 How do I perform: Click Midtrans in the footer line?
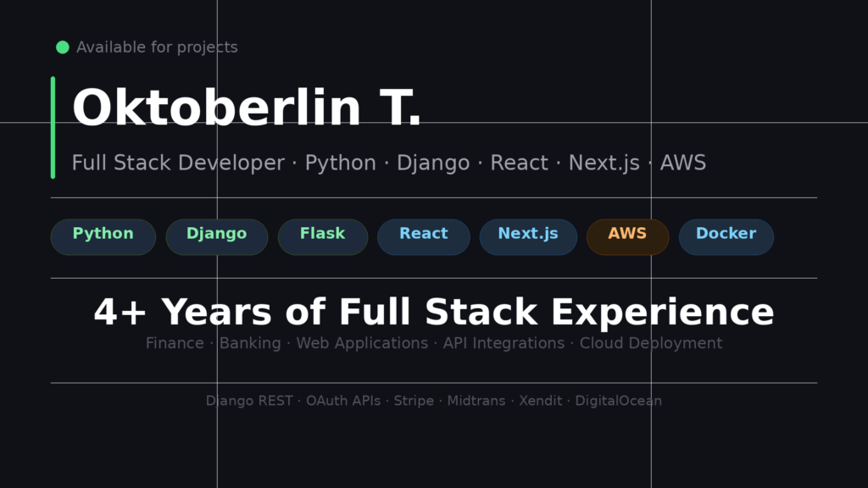click(x=476, y=401)
